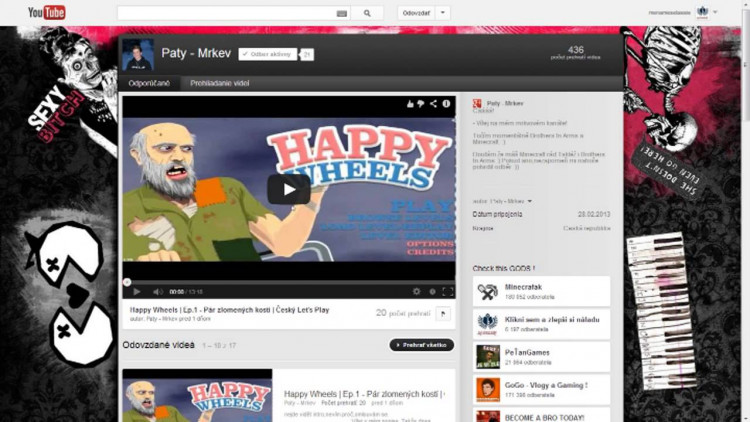
Task: Click the avatar beside Klikni sem channel
Action: click(488, 324)
